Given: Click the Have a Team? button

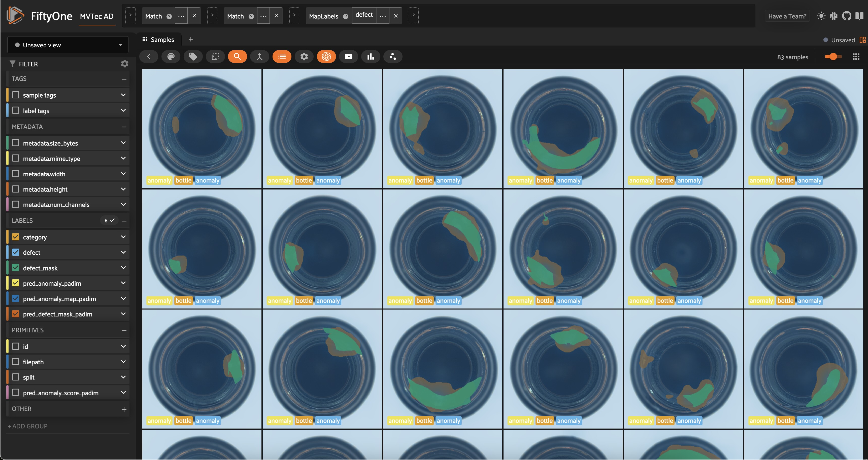Looking at the screenshot, I should [x=787, y=16].
